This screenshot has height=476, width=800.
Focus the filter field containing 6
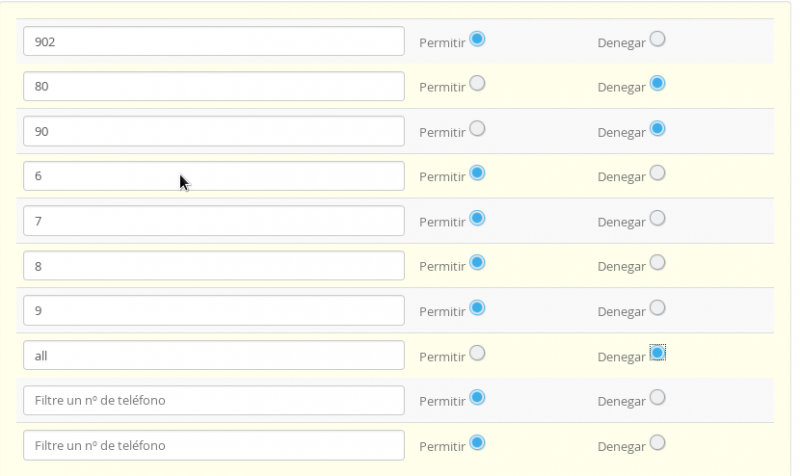(x=213, y=176)
